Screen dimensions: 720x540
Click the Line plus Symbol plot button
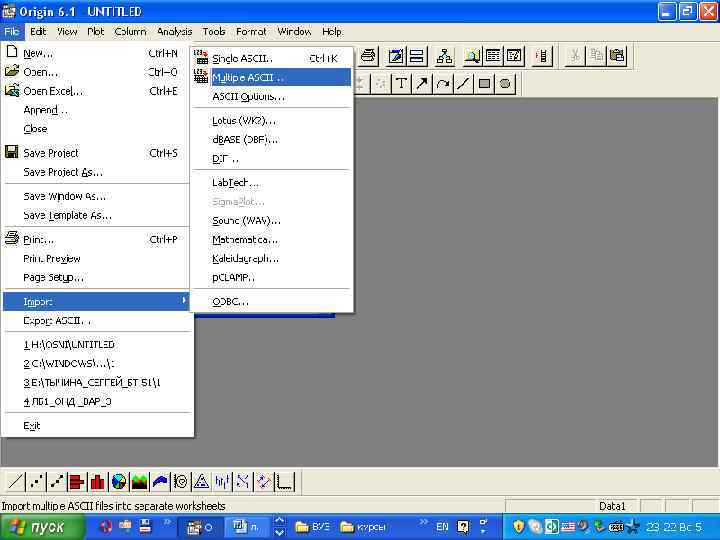click(x=56, y=482)
